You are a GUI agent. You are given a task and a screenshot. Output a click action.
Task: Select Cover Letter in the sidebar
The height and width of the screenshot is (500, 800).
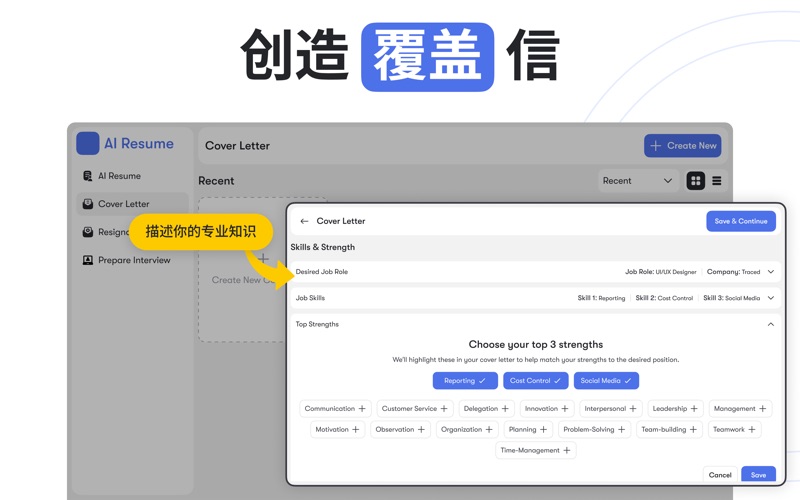coord(132,204)
